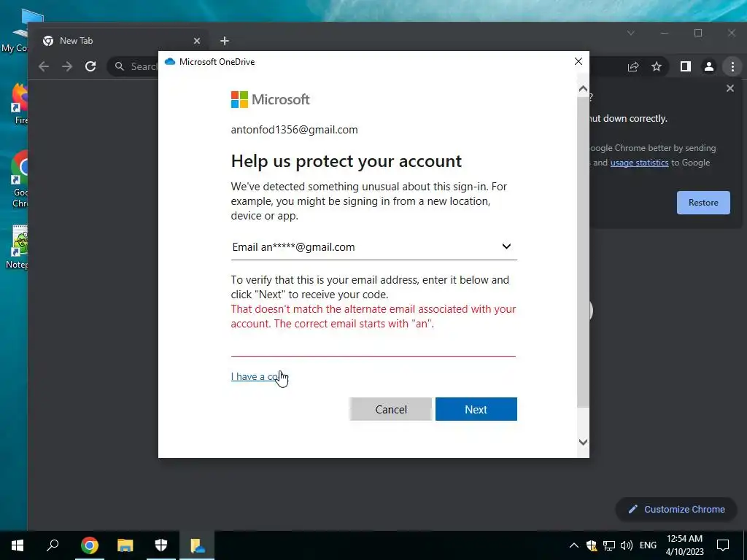Open a new tab in Chrome
Image resolution: width=747 pixels, height=560 pixels.
tap(225, 41)
